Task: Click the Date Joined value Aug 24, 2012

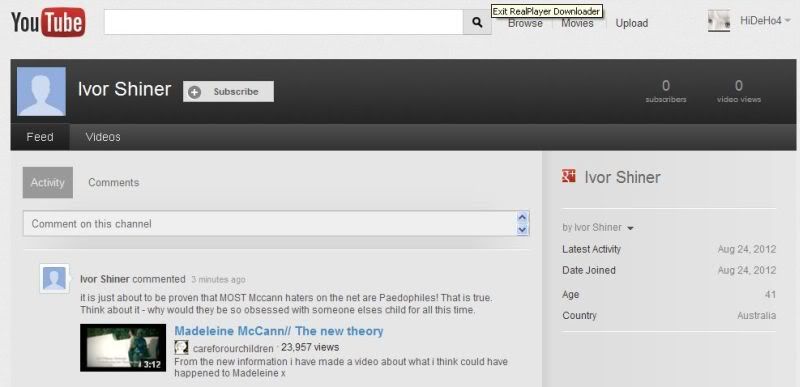Action: click(x=746, y=270)
